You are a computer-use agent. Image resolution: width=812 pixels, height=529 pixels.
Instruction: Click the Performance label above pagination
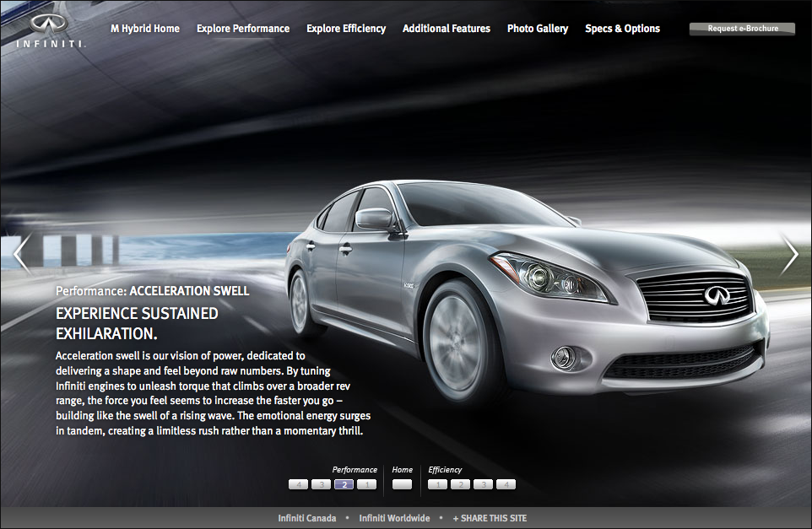coord(355,469)
